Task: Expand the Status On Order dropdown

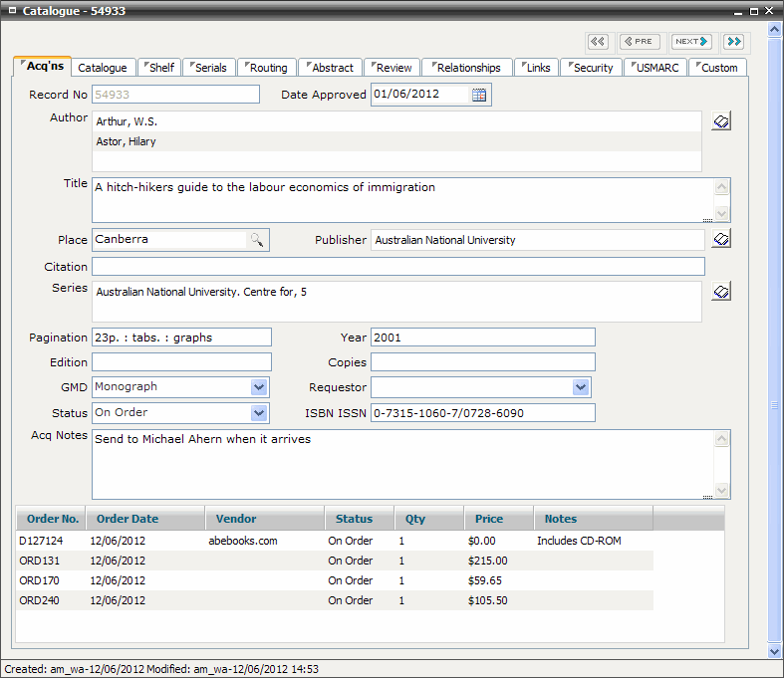Action: pos(259,413)
